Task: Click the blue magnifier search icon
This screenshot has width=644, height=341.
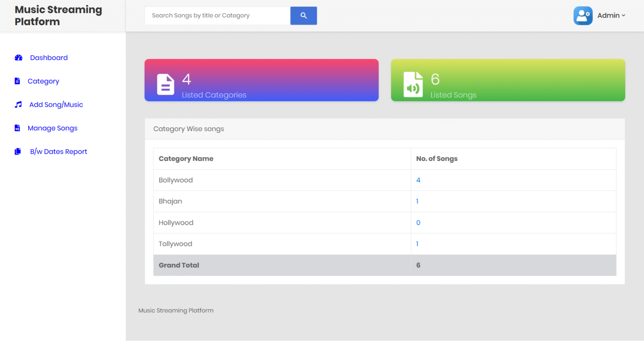Action: click(304, 15)
